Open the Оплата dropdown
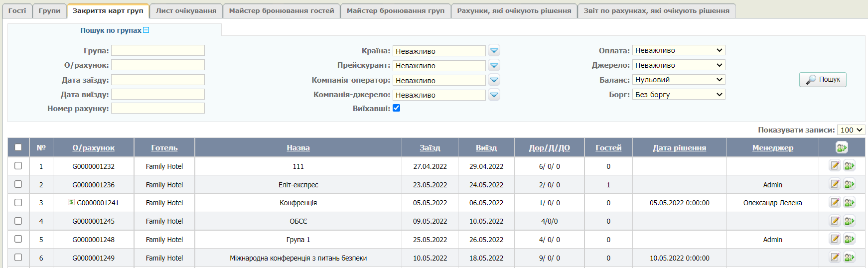 click(x=678, y=50)
